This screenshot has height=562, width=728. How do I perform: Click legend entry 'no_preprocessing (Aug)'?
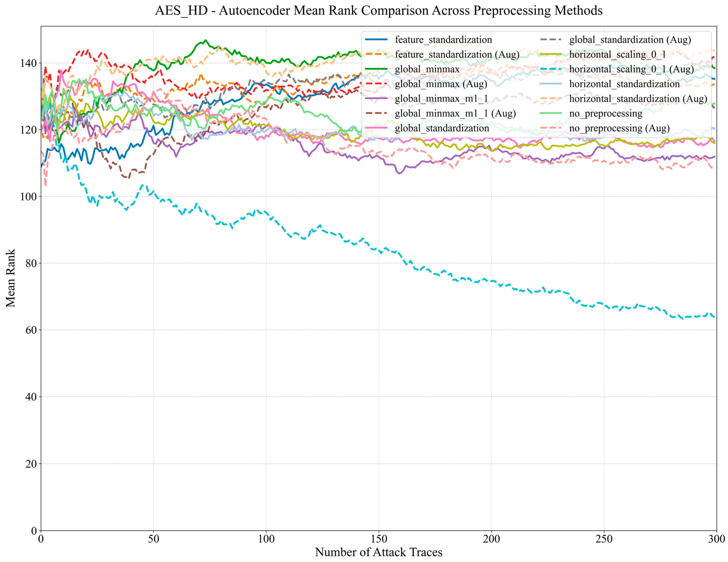619,128
